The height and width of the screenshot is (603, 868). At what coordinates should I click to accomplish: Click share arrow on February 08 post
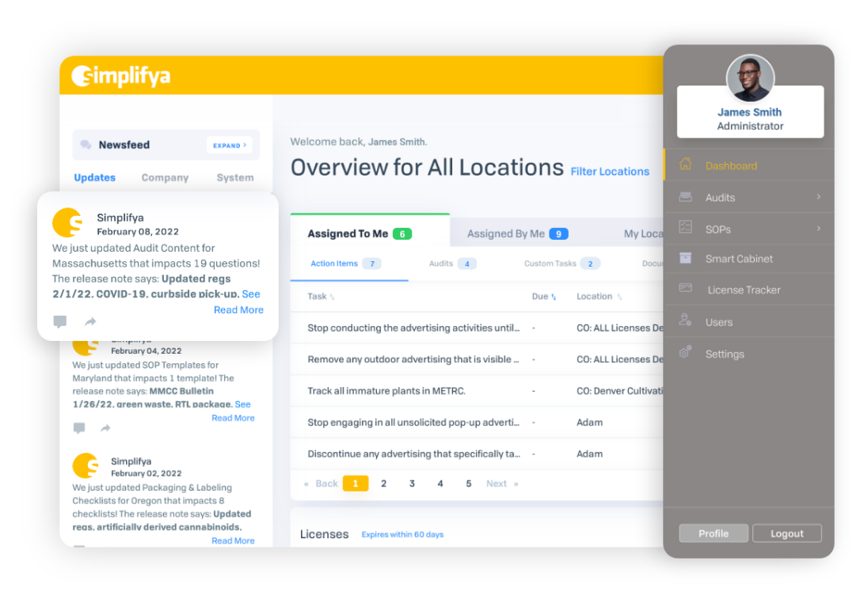pyautogui.click(x=90, y=321)
